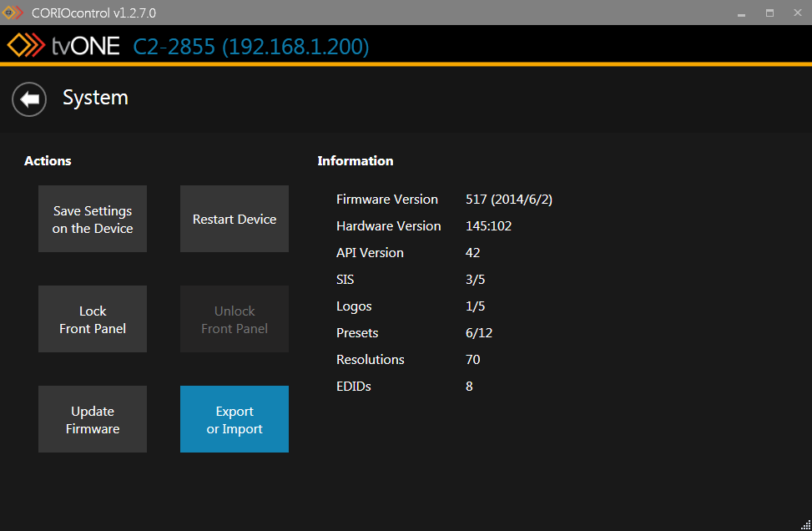Select the EDIDs label
The height and width of the screenshot is (531, 812).
(354, 387)
